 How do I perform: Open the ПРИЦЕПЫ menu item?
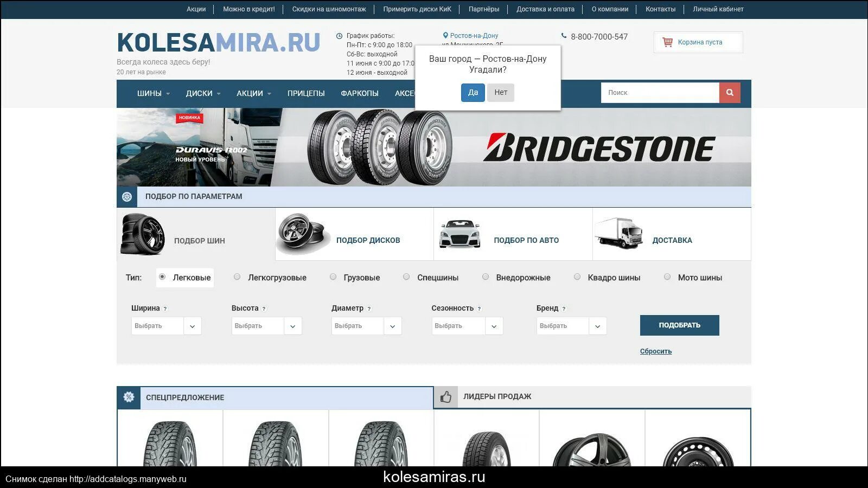point(306,93)
